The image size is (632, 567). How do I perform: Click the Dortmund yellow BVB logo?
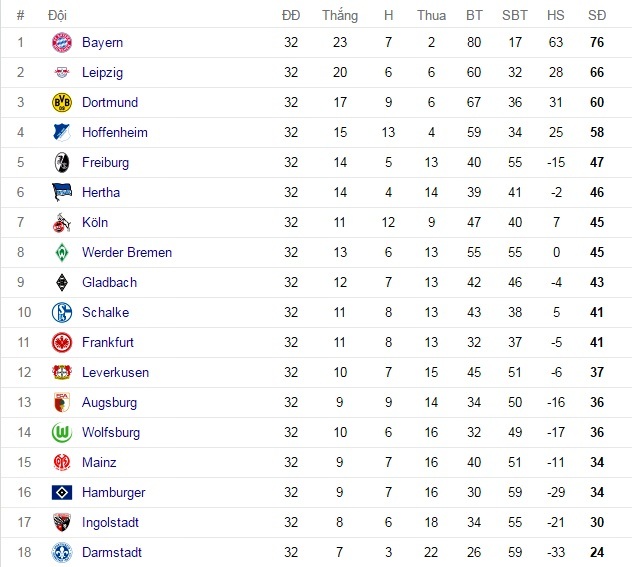tap(62, 103)
